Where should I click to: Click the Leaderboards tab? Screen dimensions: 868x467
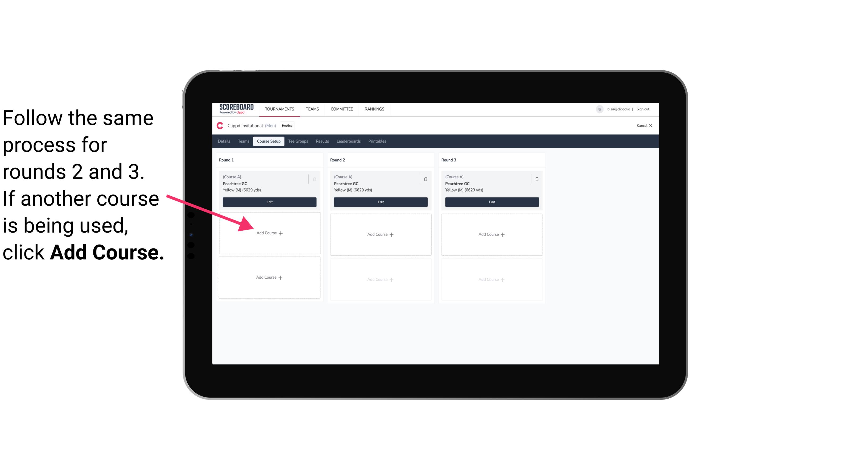click(x=348, y=142)
